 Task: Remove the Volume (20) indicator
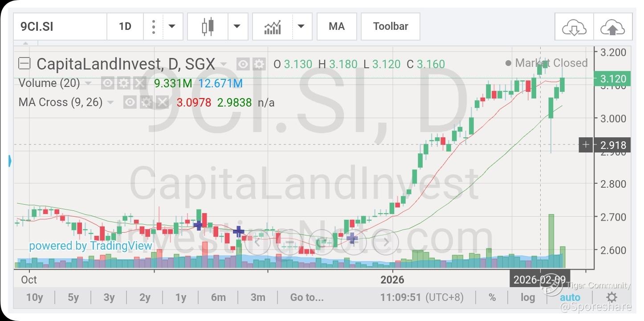coord(140,83)
